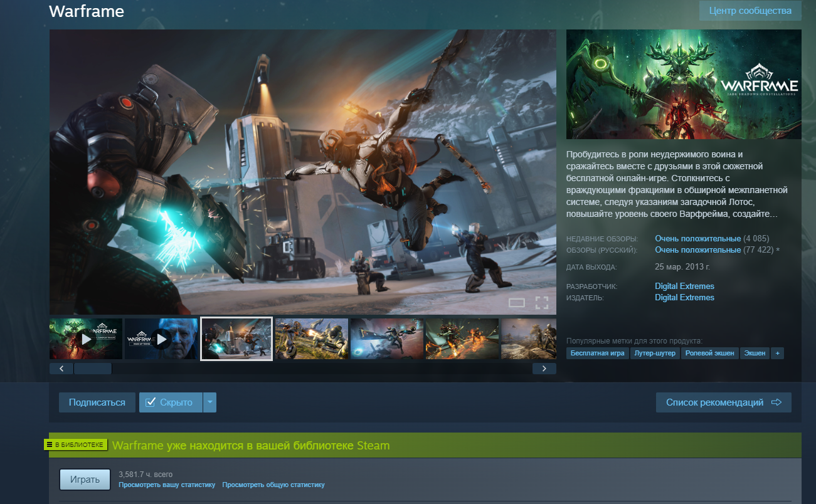The height and width of the screenshot is (504, 816).
Task: Expand the dropdown arrow next to Скрыто
Action: [x=210, y=402]
